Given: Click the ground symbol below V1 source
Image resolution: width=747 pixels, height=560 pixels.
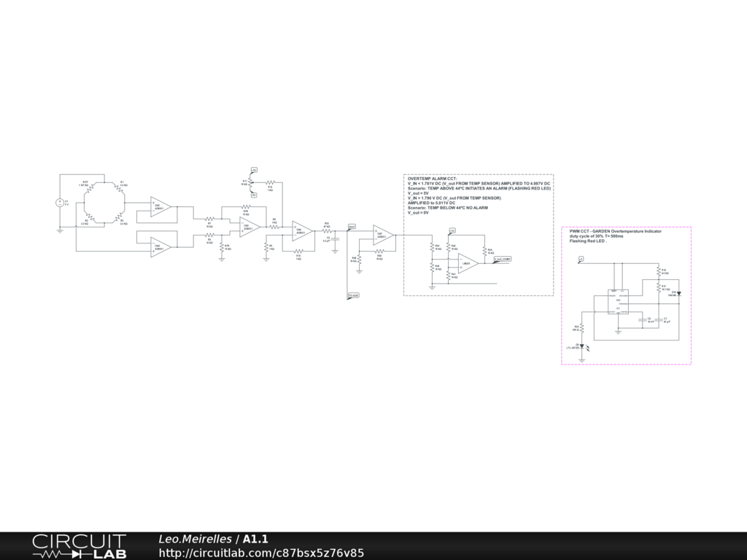Looking at the screenshot, I should click(60, 230).
